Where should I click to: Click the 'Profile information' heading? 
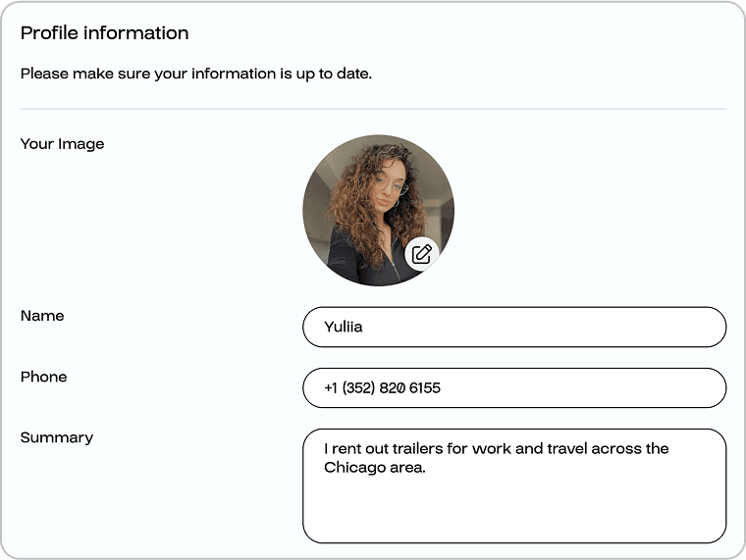coord(105,32)
